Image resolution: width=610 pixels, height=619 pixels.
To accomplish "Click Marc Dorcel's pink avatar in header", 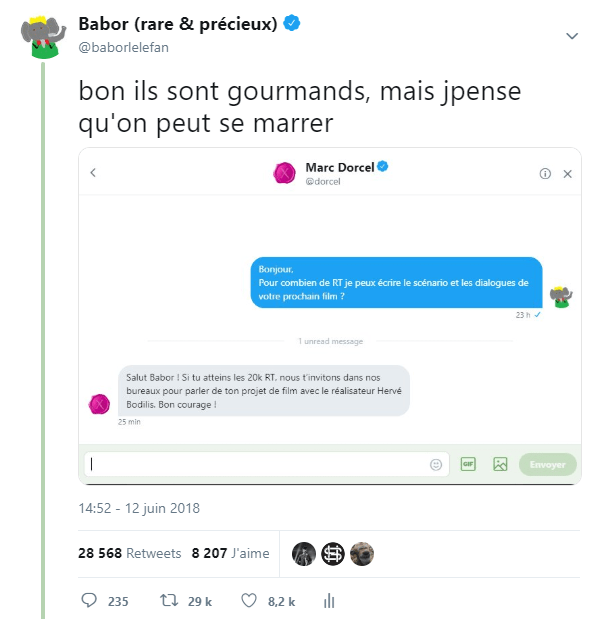I will 285,173.
